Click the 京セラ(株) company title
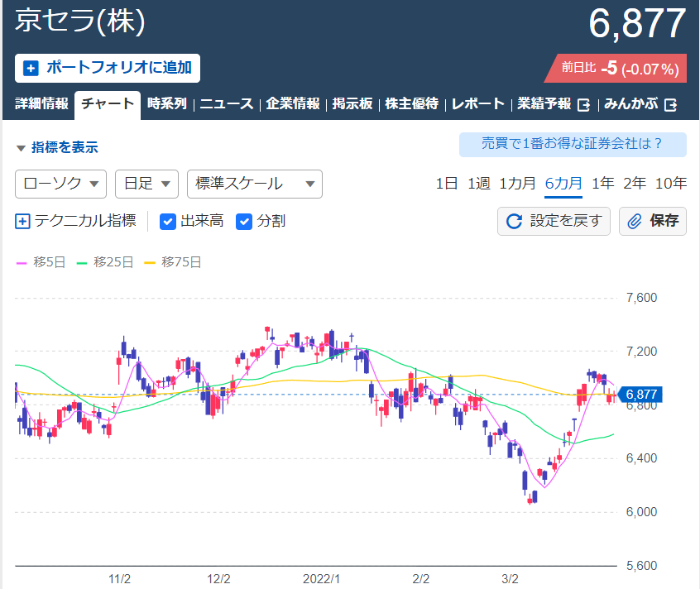This screenshot has width=700, height=589. tap(80, 21)
